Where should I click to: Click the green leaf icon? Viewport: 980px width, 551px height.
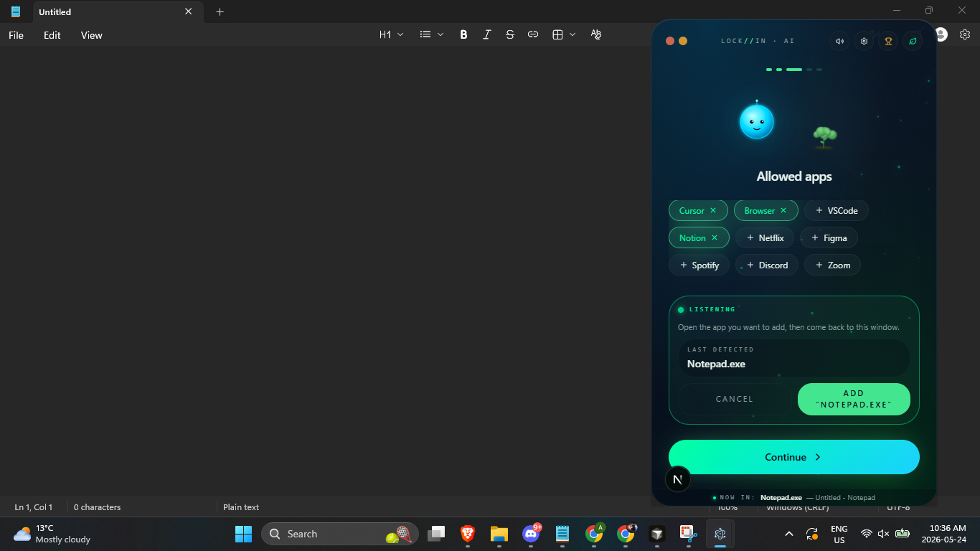(x=913, y=41)
